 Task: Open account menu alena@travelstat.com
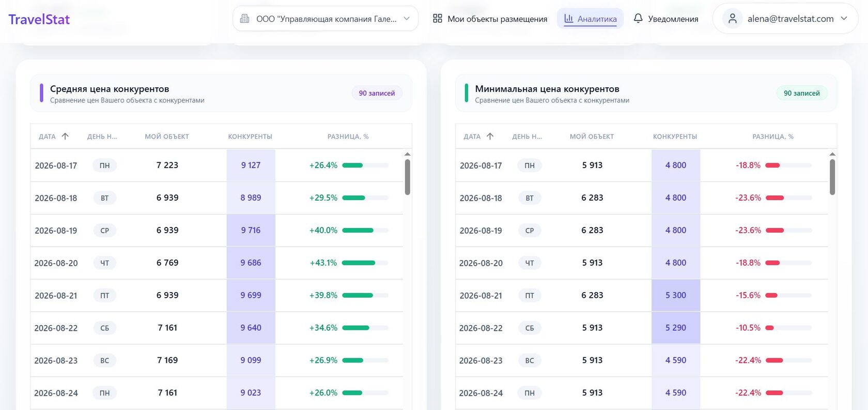click(791, 19)
